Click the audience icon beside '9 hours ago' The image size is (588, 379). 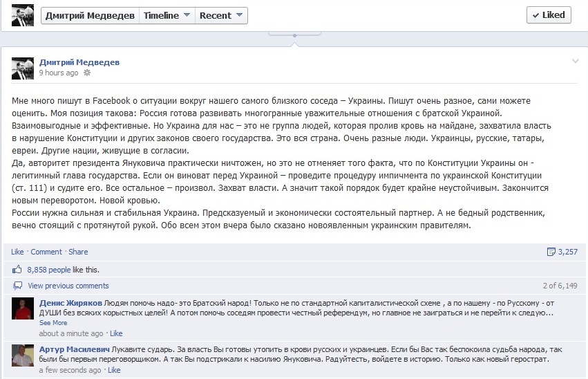point(86,73)
